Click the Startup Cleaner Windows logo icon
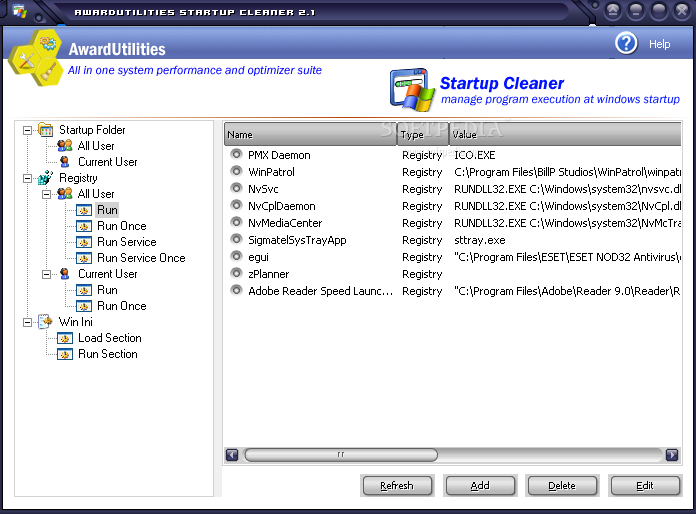Image resolution: width=696 pixels, height=514 pixels. pyautogui.click(x=411, y=90)
